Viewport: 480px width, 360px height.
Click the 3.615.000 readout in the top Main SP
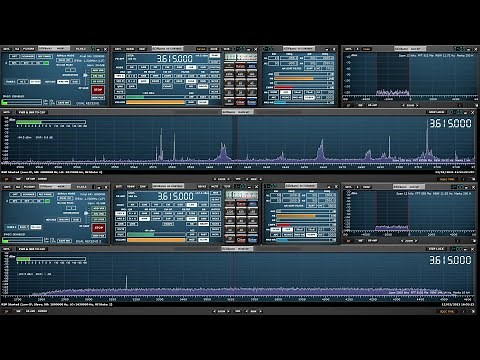coord(450,123)
